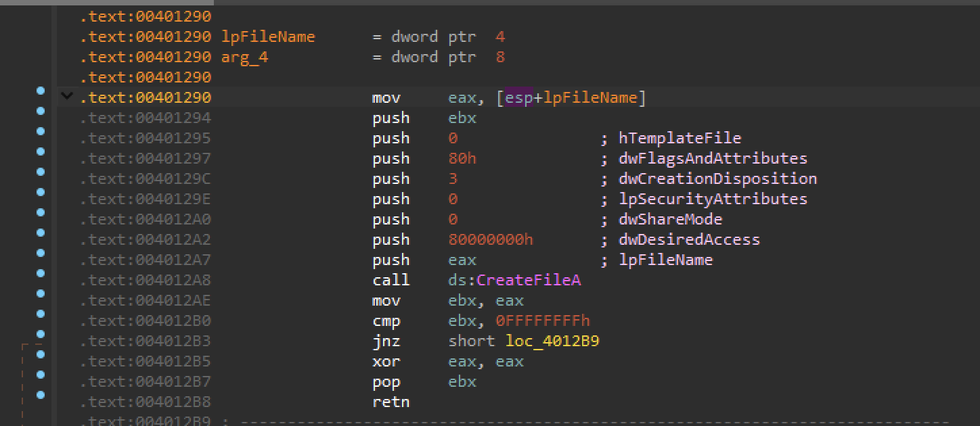Toggle breakpoint dot for push ebx line 00401294

[x=41, y=111]
